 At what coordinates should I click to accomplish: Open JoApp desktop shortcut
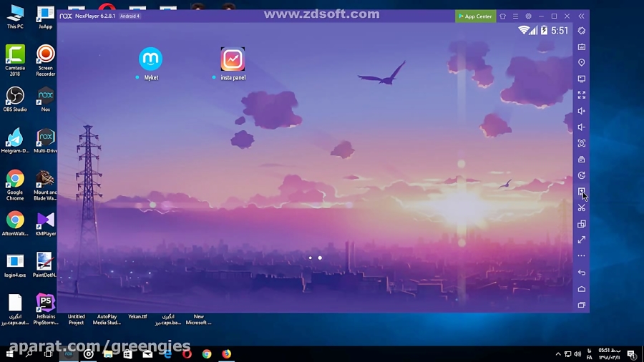point(46,17)
